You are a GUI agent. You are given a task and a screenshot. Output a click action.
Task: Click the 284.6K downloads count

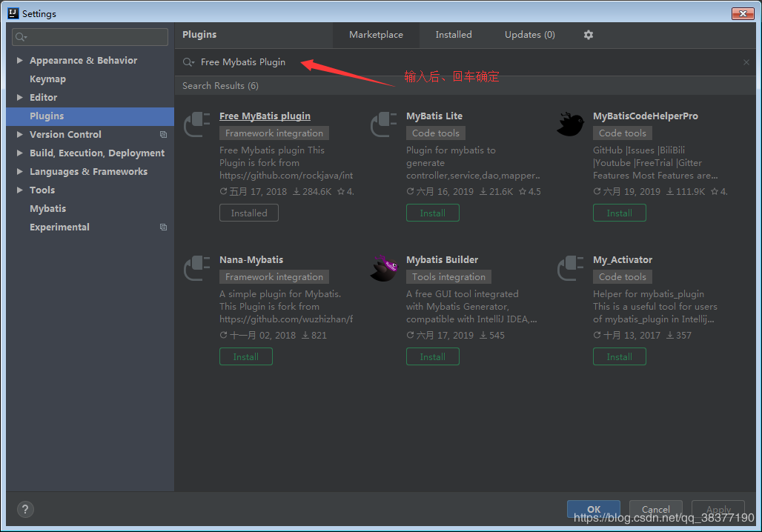coord(312,192)
